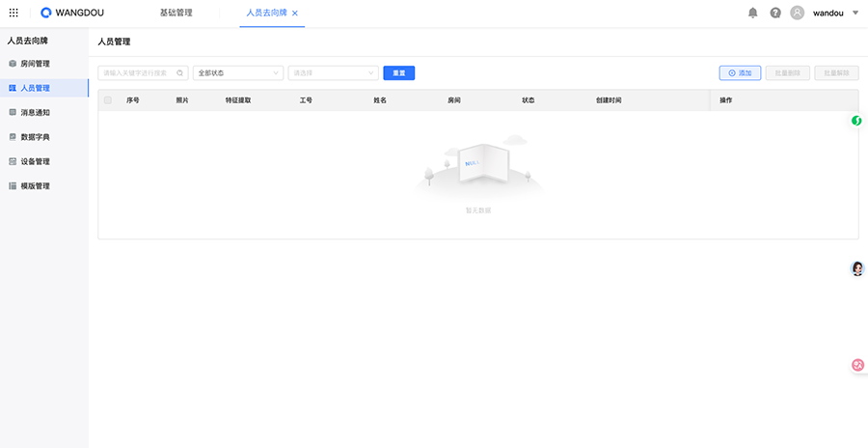
Task: Click the 特征提取 column header
Action: click(x=238, y=100)
